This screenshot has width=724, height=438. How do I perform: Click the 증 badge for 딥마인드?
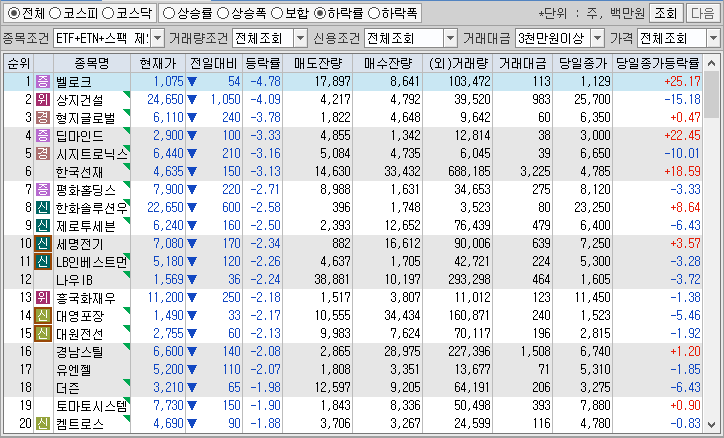[43, 136]
